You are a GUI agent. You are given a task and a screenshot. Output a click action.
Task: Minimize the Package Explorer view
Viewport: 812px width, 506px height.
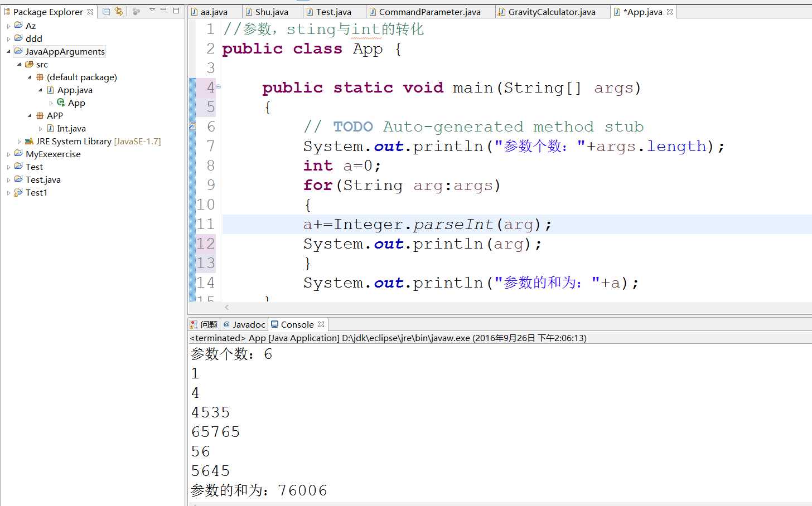(x=163, y=10)
